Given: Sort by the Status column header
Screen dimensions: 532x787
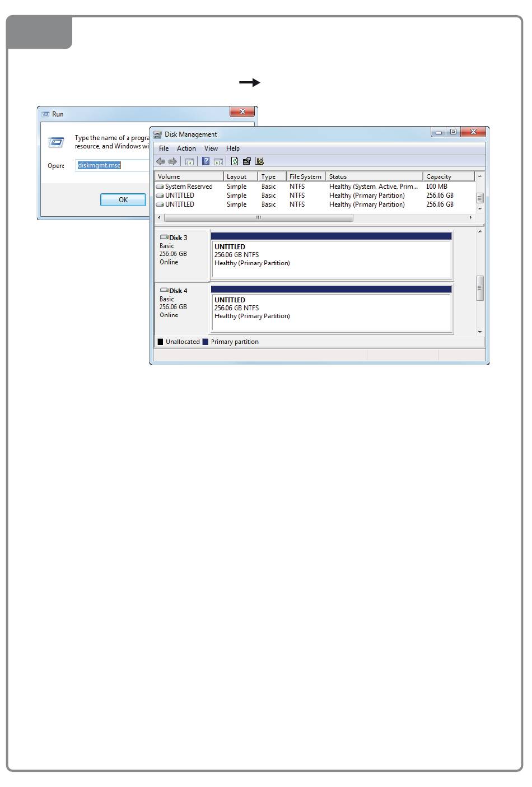Looking at the screenshot, I should [x=374, y=176].
